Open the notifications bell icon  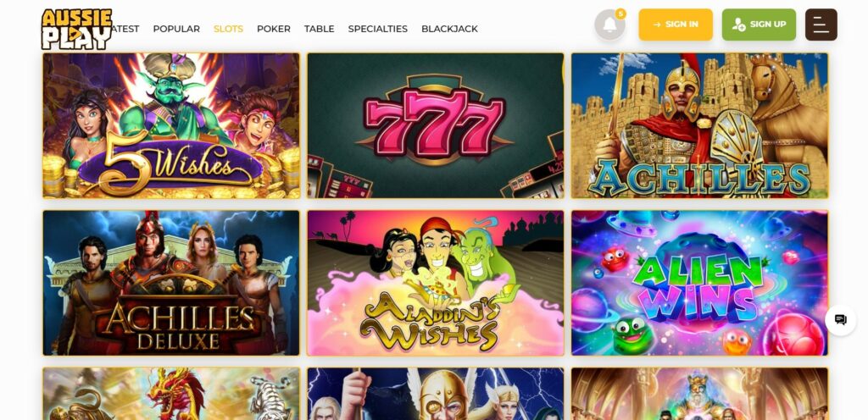tap(609, 25)
